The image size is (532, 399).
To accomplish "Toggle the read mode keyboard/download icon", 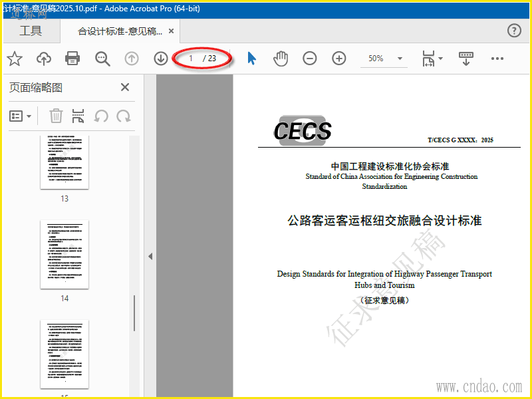I will click(466, 59).
